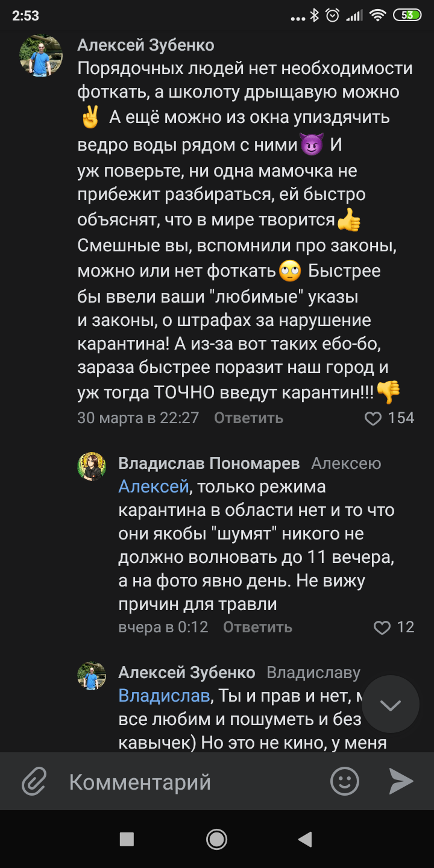Open Алексей Зубенко's top profile avatar
This screenshot has height=868, width=434.
click(x=42, y=55)
